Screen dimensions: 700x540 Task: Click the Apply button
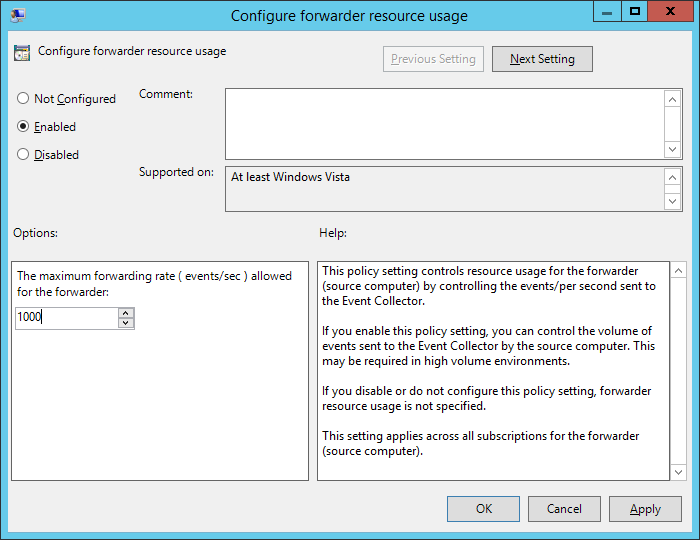pyautogui.click(x=645, y=509)
